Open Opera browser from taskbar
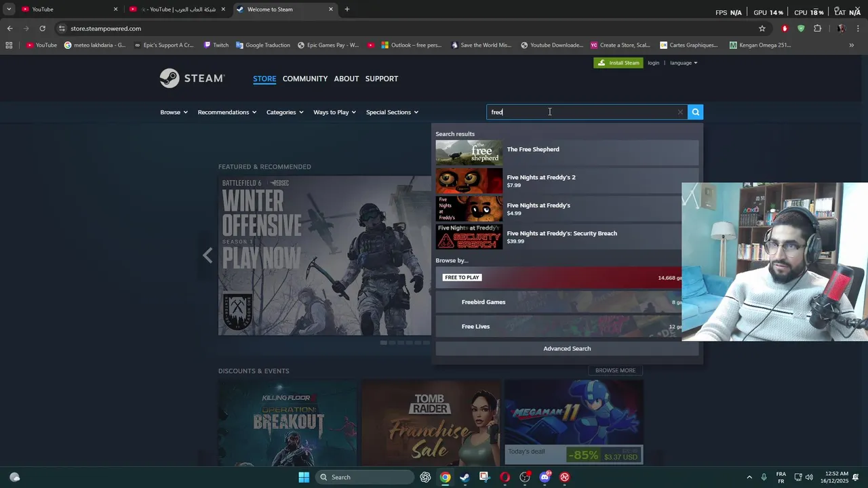The image size is (868, 488). (x=505, y=477)
